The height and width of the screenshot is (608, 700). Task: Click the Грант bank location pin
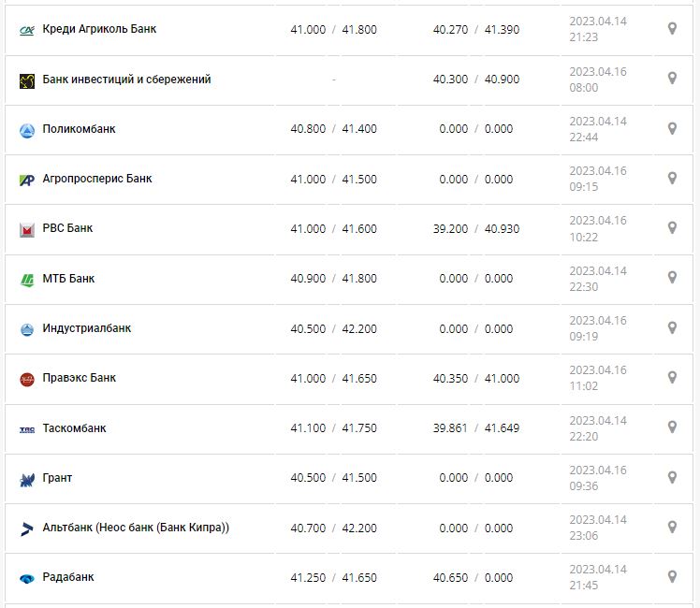pyautogui.click(x=672, y=477)
